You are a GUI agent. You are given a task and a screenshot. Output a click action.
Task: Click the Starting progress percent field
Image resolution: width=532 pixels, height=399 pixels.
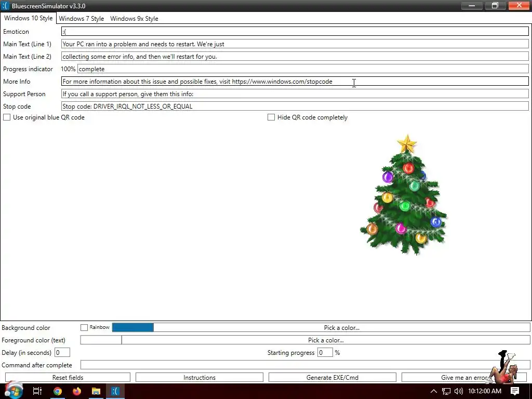(x=325, y=353)
